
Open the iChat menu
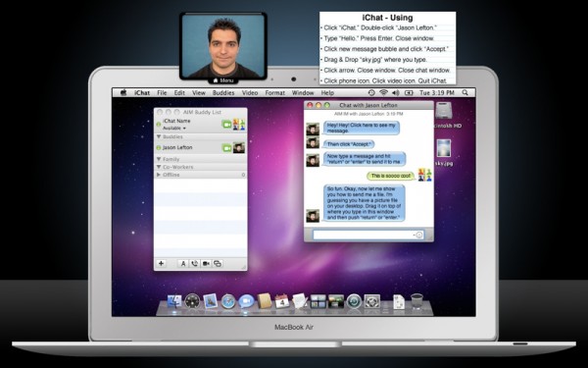pyautogui.click(x=142, y=93)
